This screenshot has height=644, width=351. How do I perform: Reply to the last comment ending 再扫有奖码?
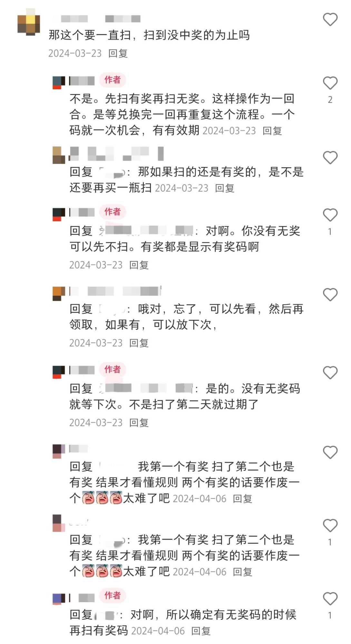pos(201,631)
